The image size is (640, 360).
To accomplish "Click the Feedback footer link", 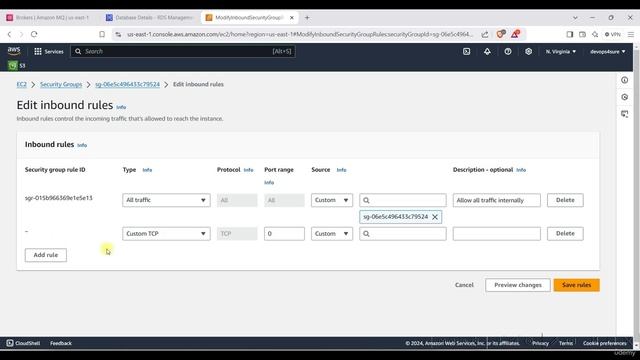I will click(x=61, y=343).
